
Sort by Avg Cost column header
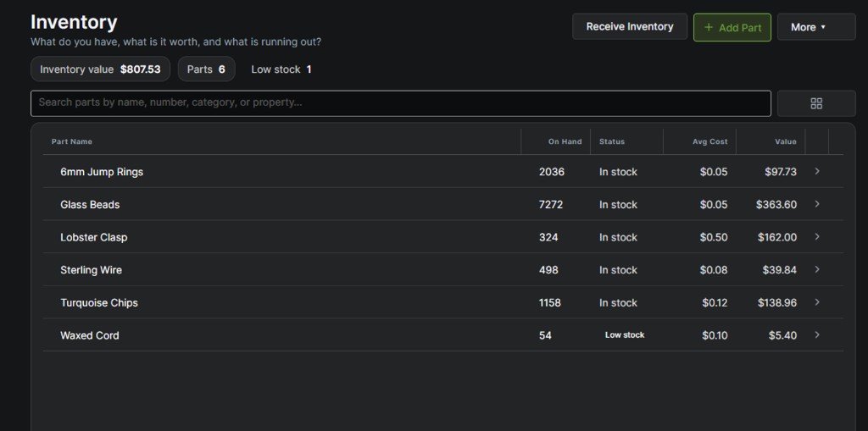(x=709, y=141)
